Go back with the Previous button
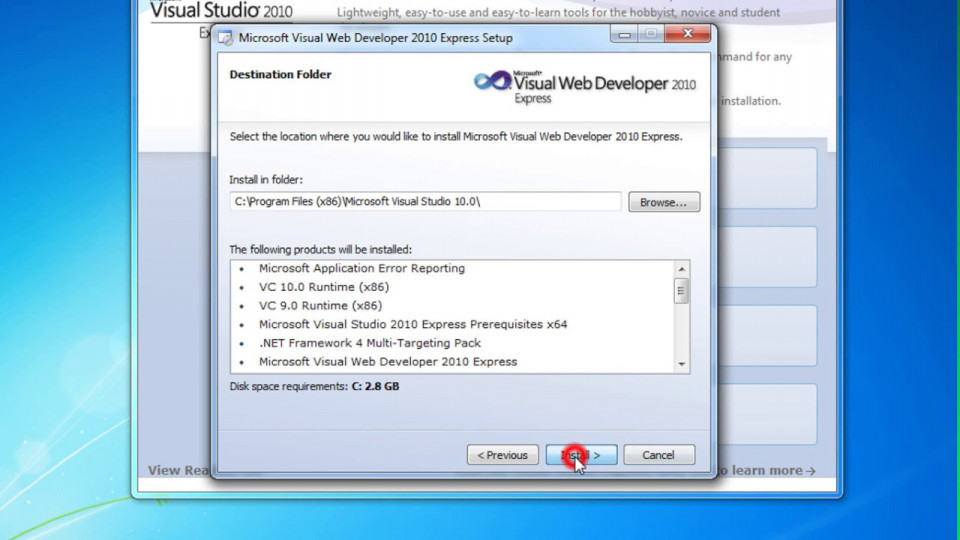Screen dimensions: 960x540 click(x=502, y=455)
